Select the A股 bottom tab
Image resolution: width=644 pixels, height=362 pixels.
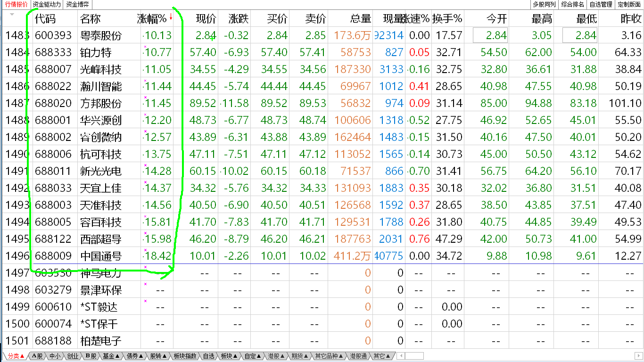(x=37, y=356)
